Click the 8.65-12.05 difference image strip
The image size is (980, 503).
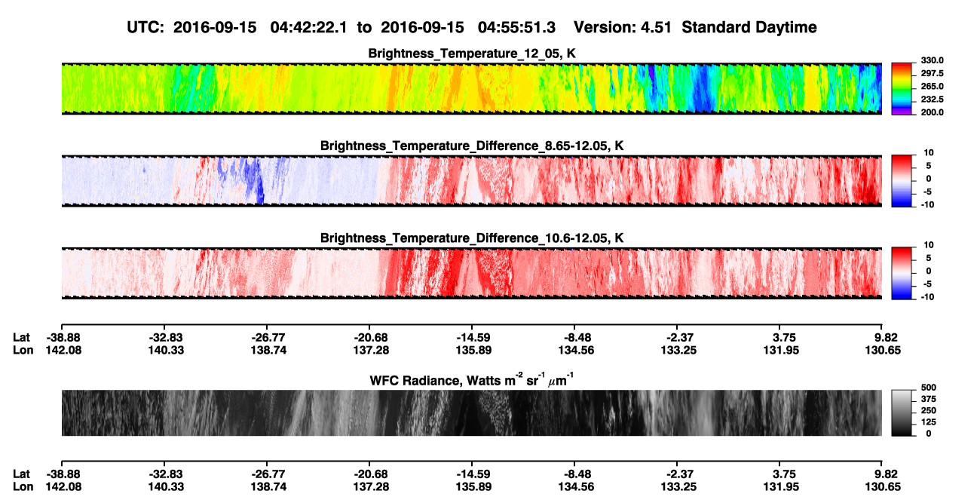point(472,180)
